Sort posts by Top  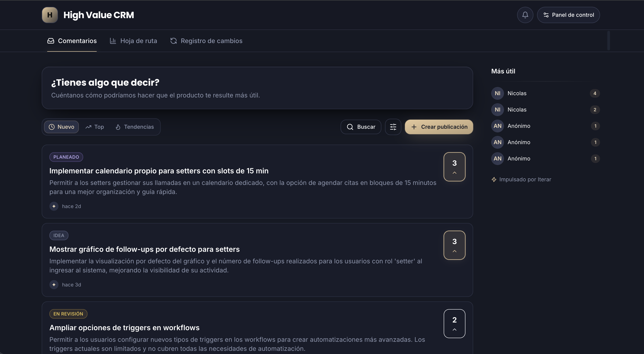tap(94, 127)
